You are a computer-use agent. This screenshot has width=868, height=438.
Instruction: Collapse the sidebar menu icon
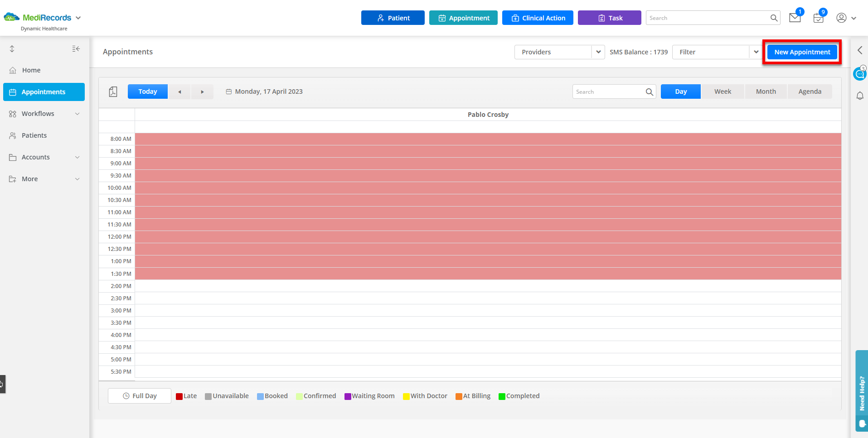[76, 49]
